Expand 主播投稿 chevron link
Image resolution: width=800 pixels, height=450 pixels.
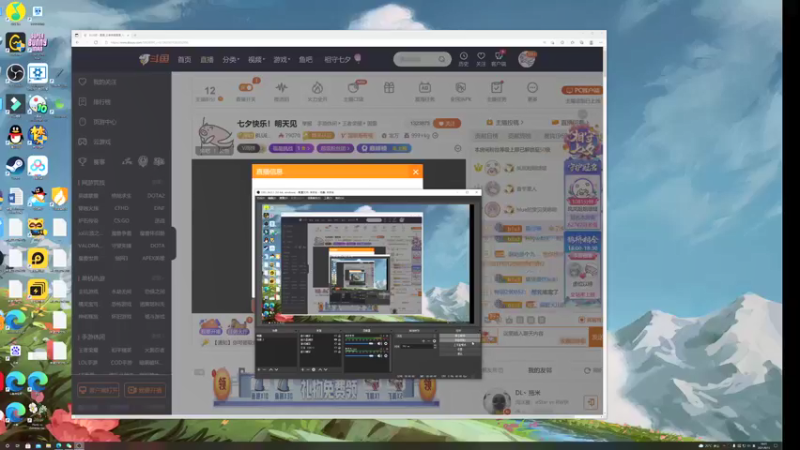505,122
